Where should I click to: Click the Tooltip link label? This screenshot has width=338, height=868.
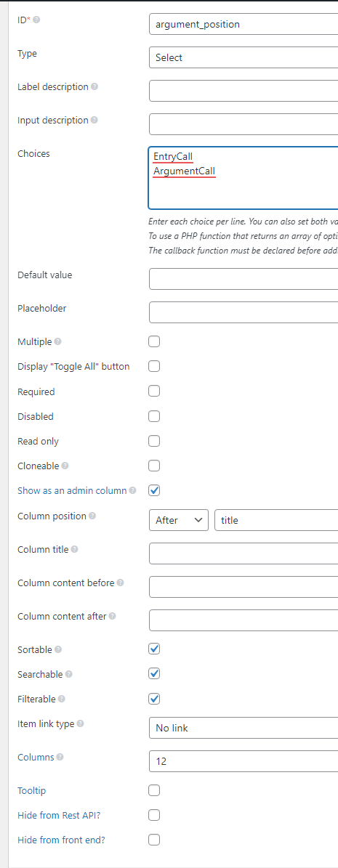click(32, 790)
